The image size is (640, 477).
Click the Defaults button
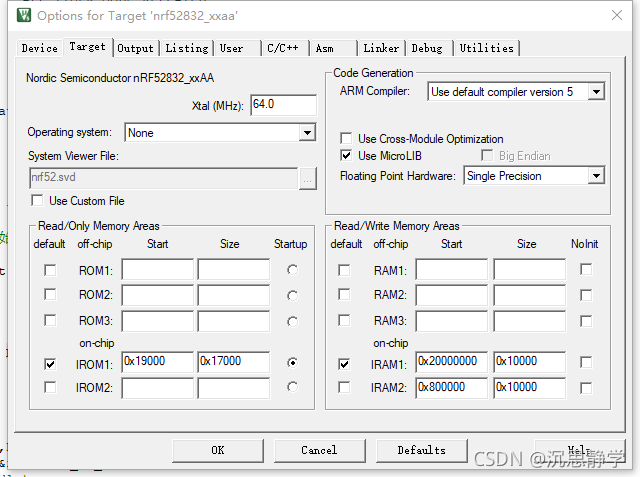pyautogui.click(x=422, y=450)
